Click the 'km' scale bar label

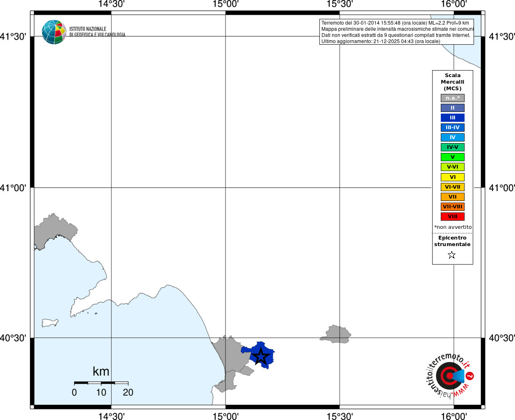[101, 372]
